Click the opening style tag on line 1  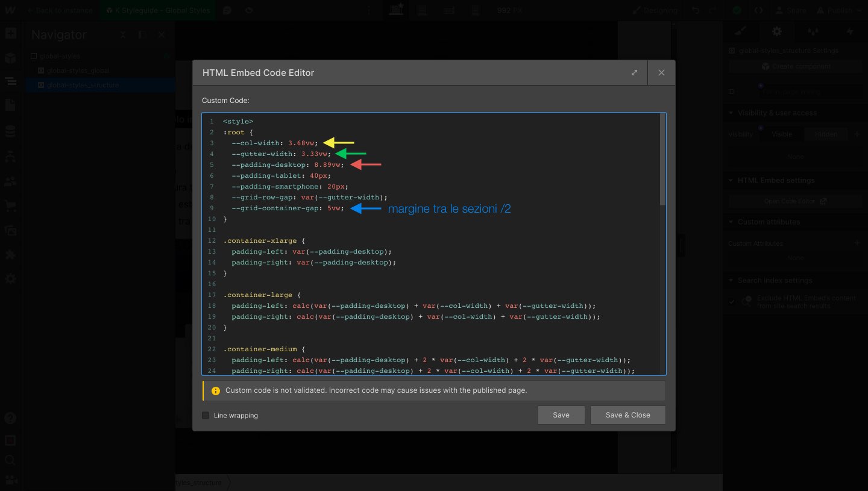(238, 121)
